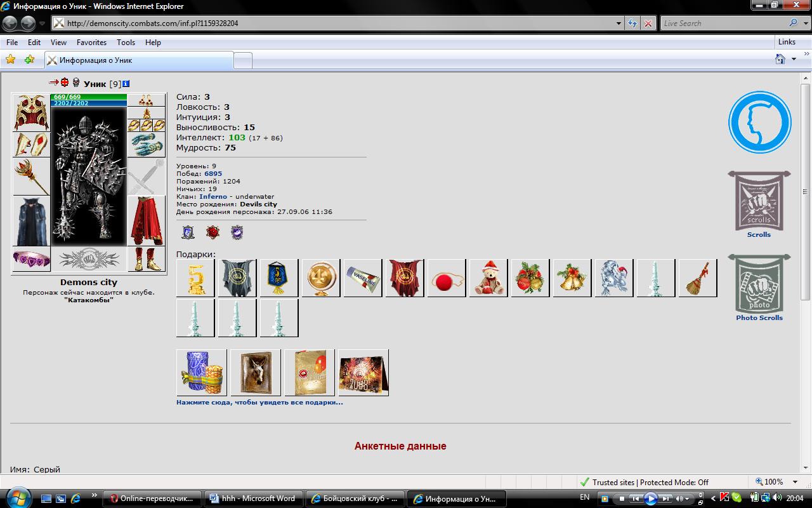812x508 pixels.
Task: Open the grey cloak gift
Action: [x=237, y=278]
